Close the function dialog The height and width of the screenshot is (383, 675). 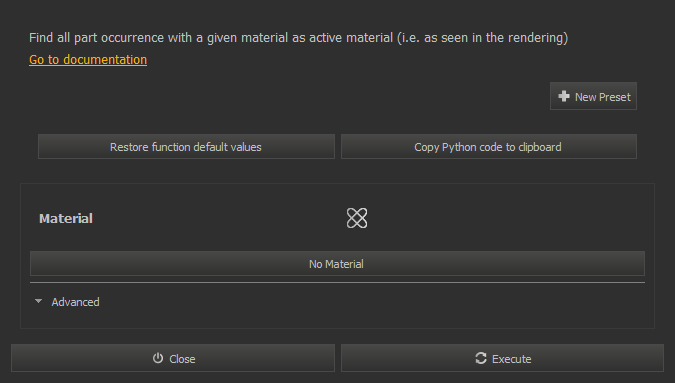pos(173,358)
